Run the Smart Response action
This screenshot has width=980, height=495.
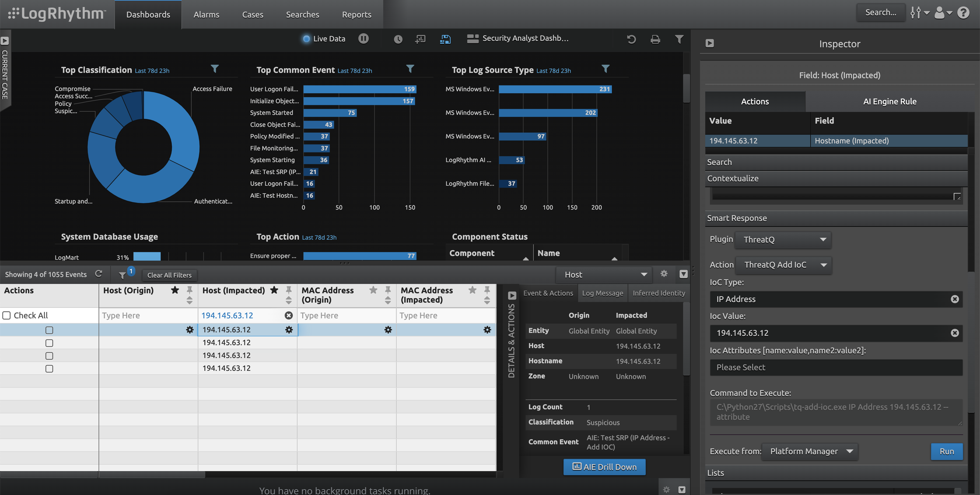pos(946,451)
